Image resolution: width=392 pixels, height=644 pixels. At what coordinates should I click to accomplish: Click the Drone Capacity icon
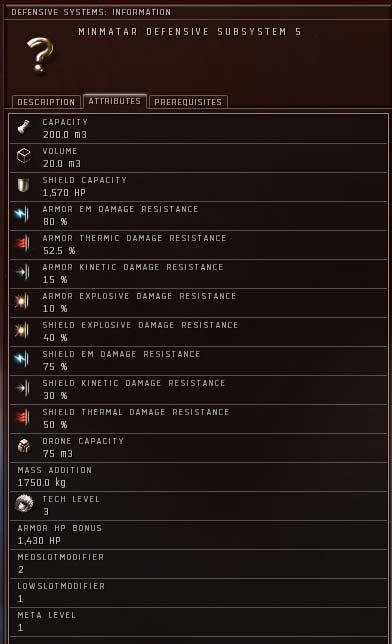[24, 446]
